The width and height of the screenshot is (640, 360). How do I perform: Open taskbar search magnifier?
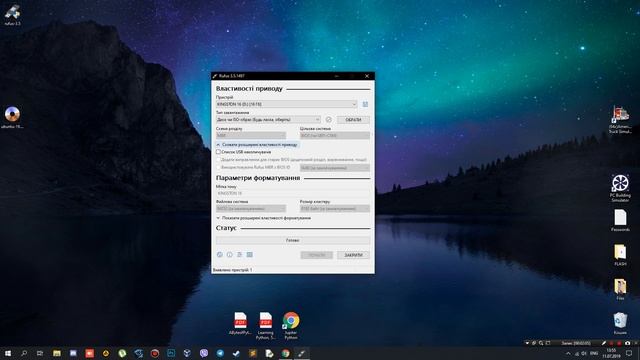(24, 353)
